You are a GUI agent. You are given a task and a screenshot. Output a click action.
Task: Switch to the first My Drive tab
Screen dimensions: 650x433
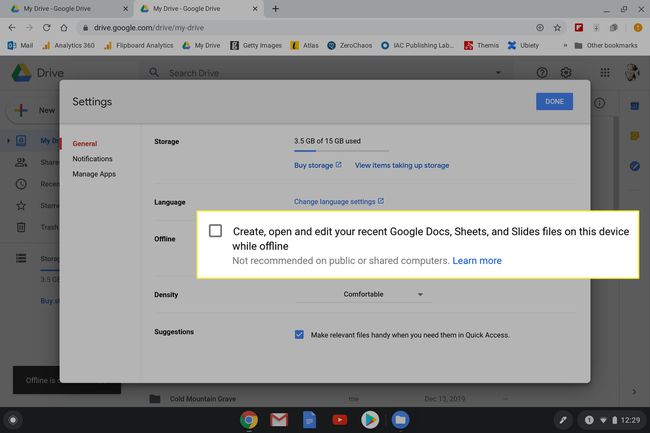tap(66, 9)
